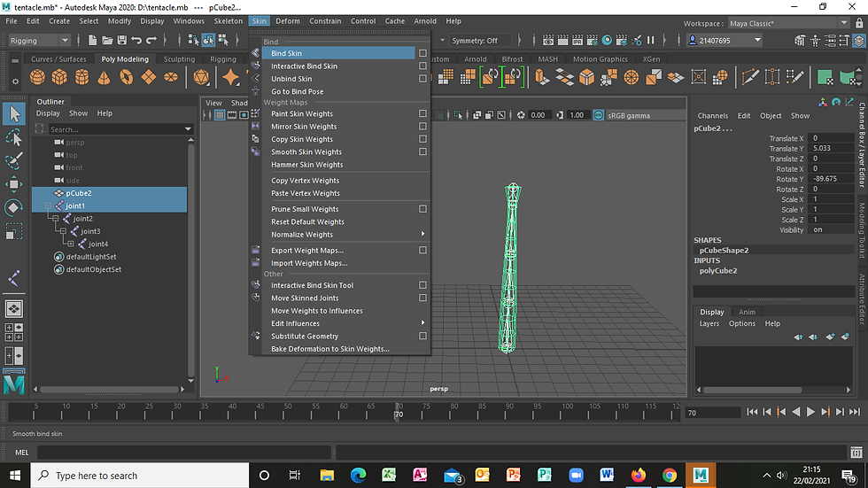Switch to Sculpting shelf tab

pyautogui.click(x=179, y=58)
